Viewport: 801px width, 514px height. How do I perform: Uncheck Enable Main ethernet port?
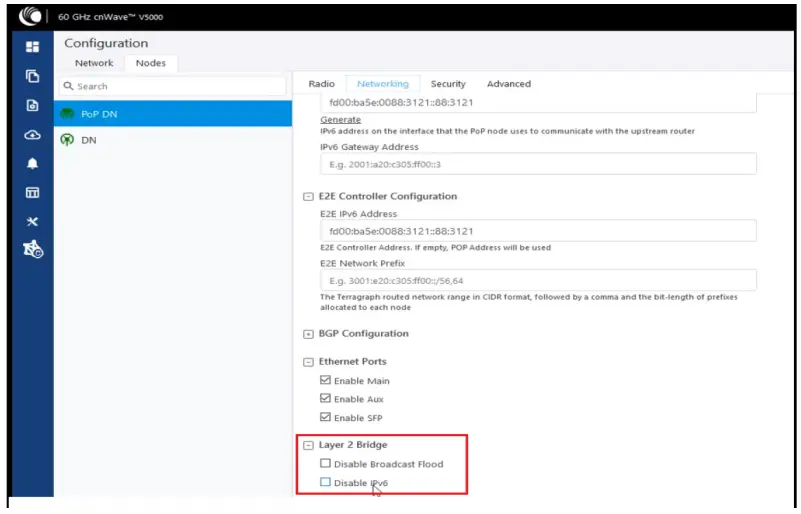pos(325,381)
